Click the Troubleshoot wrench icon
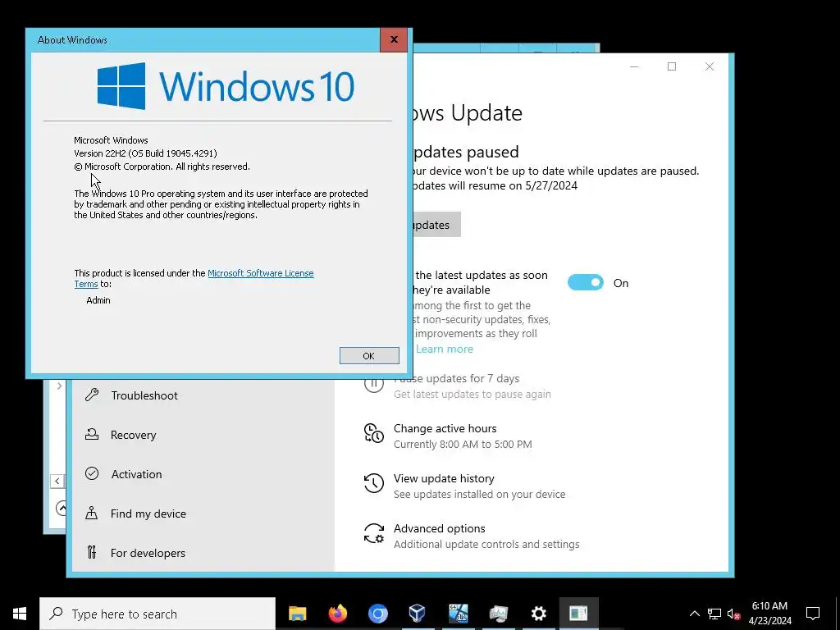Image resolution: width=840 pixels, height=630 pixels. pyautogui.click(x=92, y=395)
